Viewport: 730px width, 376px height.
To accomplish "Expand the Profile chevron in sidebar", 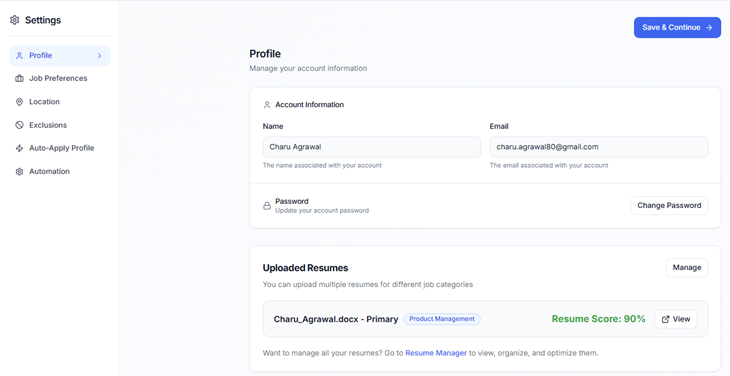I will click(x=99, y=56).
